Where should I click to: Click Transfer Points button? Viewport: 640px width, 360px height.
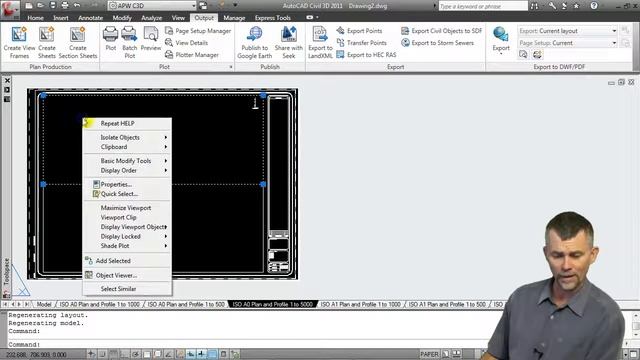click(361, 42)
